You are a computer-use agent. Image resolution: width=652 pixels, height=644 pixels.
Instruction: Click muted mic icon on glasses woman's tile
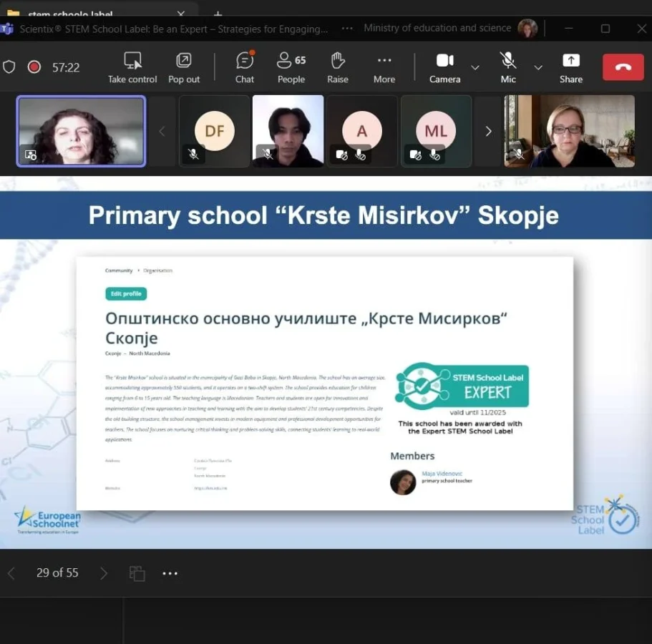coord(519,155)
